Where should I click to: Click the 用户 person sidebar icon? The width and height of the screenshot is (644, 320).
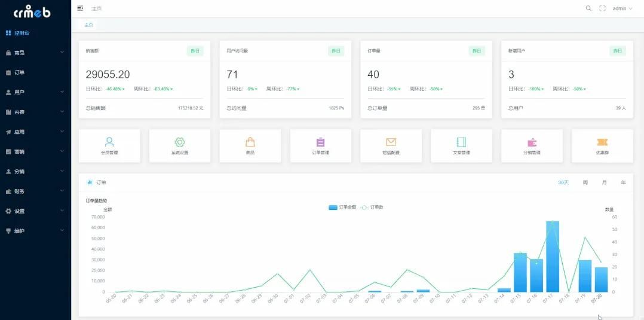coord(8,92)
